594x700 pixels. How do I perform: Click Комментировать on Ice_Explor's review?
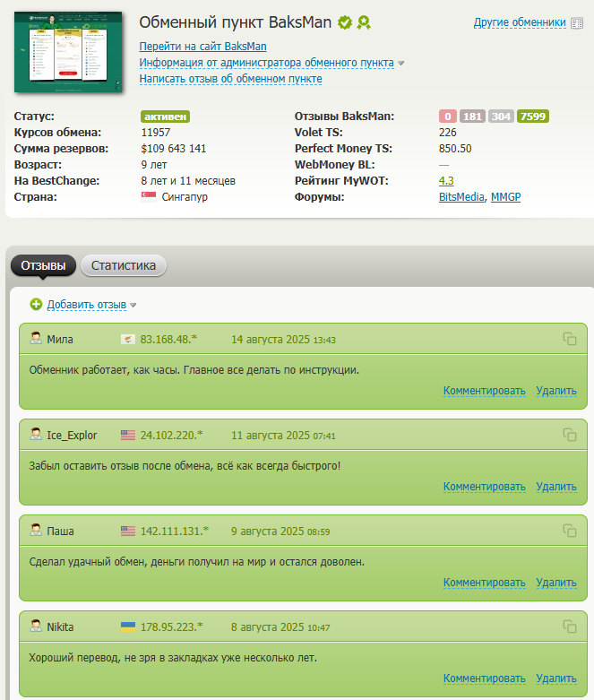484,487
